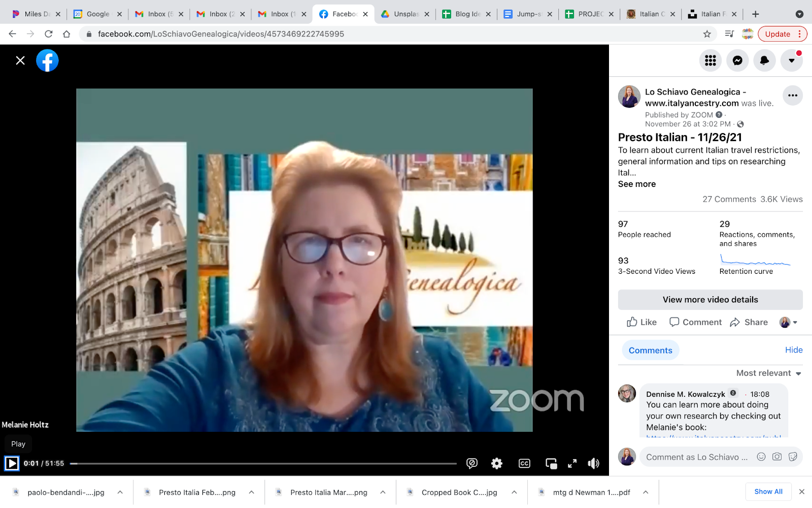Click the Comment as Lo Schiavo input
812x508 pixels.
click(697, 457)
